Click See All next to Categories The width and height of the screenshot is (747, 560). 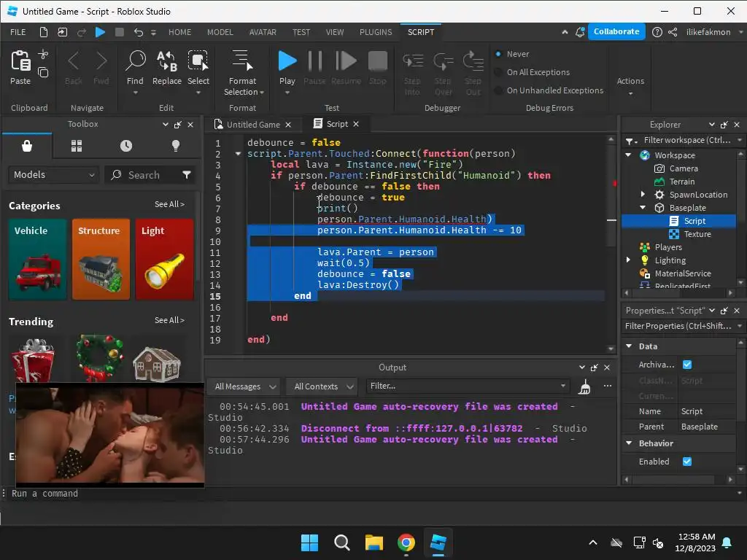169,204
